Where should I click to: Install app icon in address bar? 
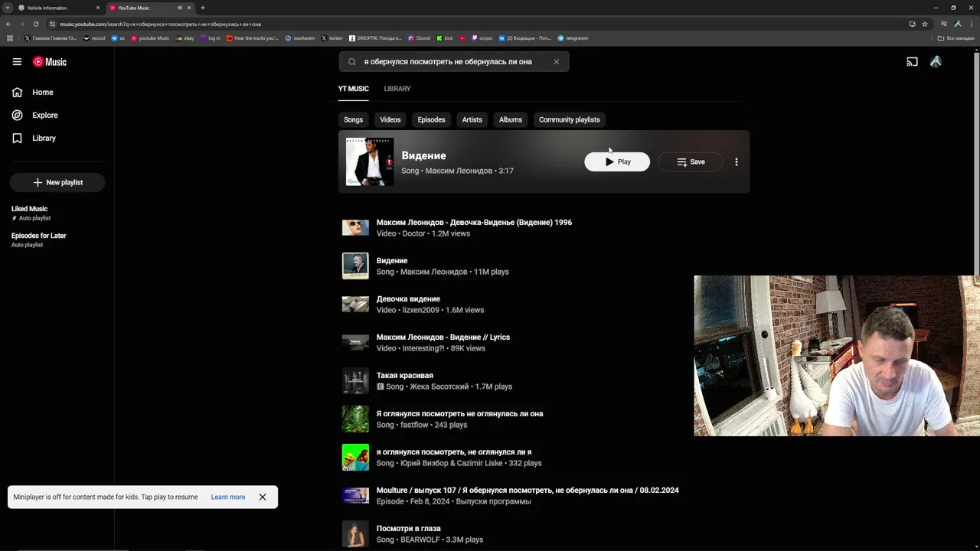click(x=912, y=24)
